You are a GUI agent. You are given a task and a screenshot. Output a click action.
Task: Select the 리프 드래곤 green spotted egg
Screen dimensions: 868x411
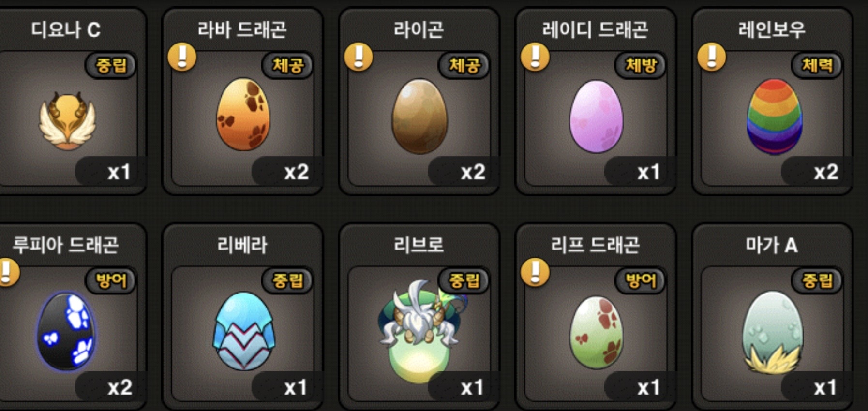(597, 333)
